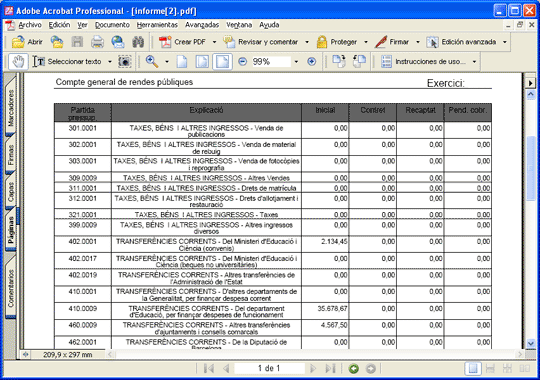Click the save floppy disk icon
The height and width of the screenshot is (380, 540).
[77, 42]
